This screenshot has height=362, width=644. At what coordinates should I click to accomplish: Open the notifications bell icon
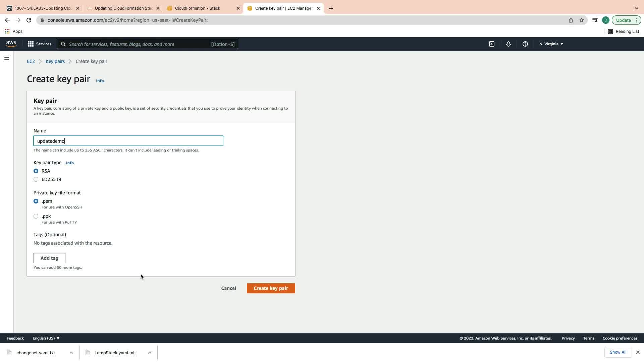(x=508, y=44)
